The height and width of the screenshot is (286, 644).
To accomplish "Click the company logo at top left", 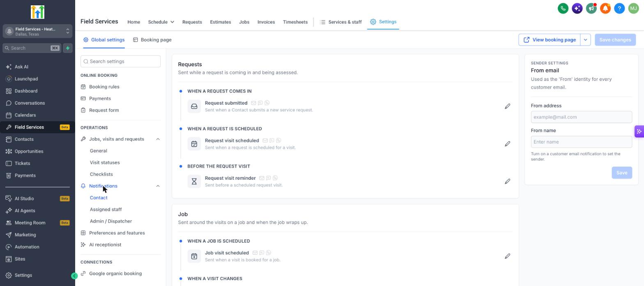I will click(37, 12).
